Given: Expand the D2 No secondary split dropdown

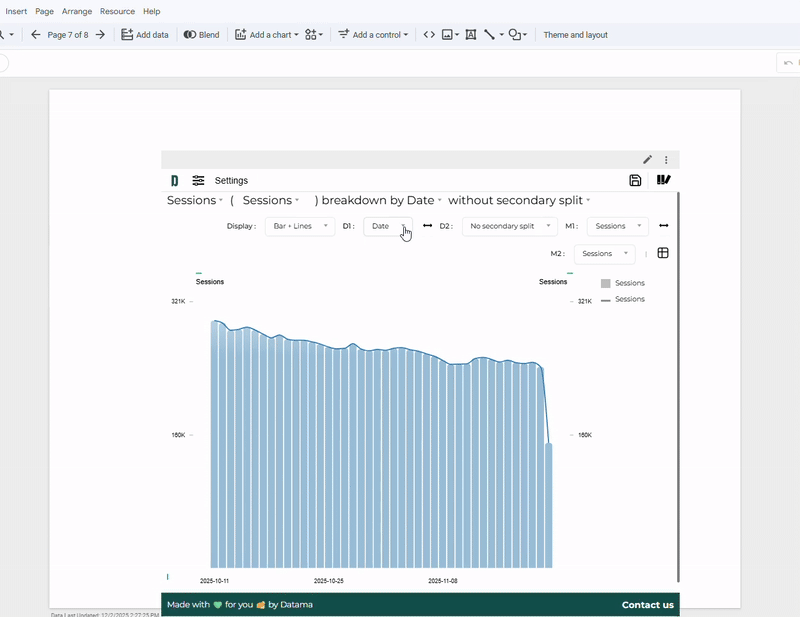Looking at the screenshot, I should point(509,226).
